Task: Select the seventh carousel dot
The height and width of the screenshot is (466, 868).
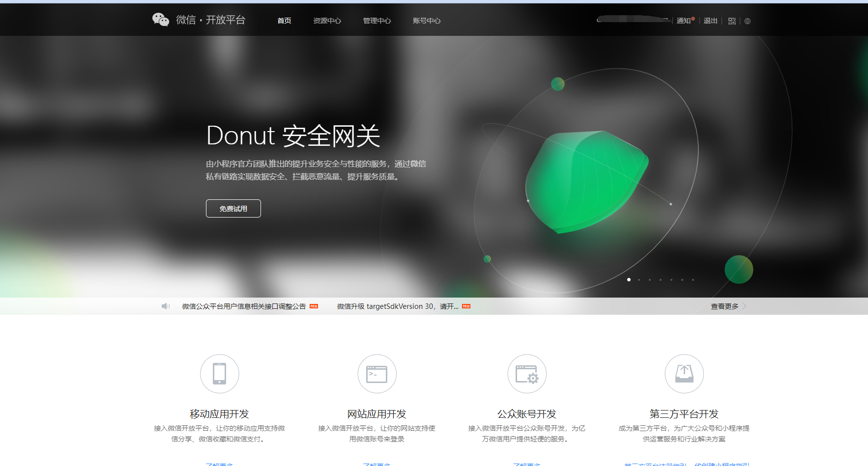Action: tap(693, 280)
